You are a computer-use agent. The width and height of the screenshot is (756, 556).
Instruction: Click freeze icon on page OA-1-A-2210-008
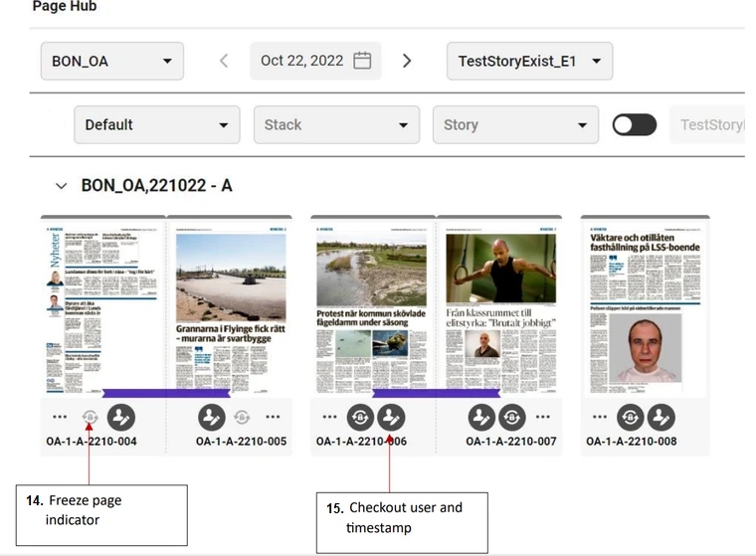(x=631, y=418)
